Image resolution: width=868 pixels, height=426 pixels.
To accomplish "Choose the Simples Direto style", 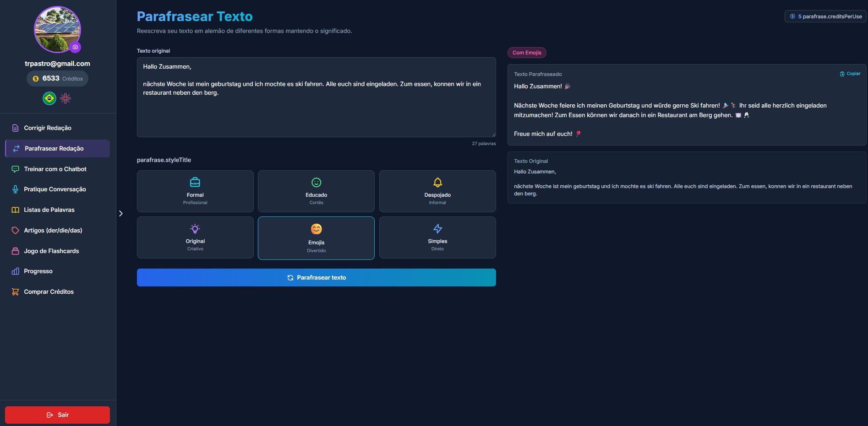I will [x=437, y=237].
